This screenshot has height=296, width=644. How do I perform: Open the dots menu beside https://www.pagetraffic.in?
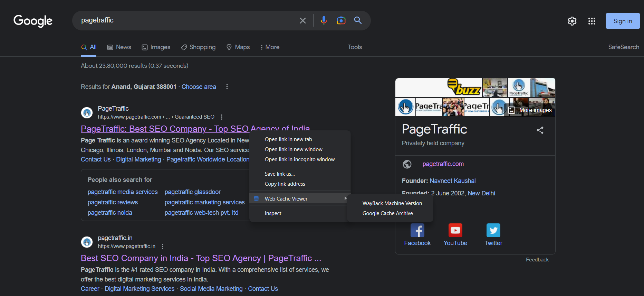coord(163,246)
